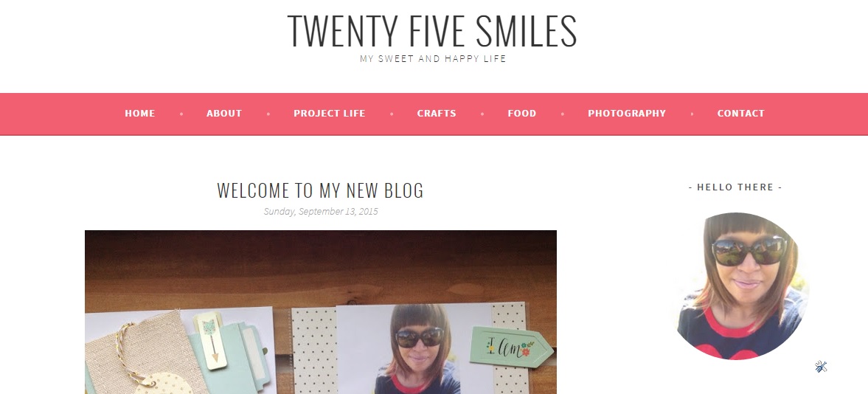868x394 pixels.
Task: Click the sunglasses photo inside the post image
Action: pos(417,349)
